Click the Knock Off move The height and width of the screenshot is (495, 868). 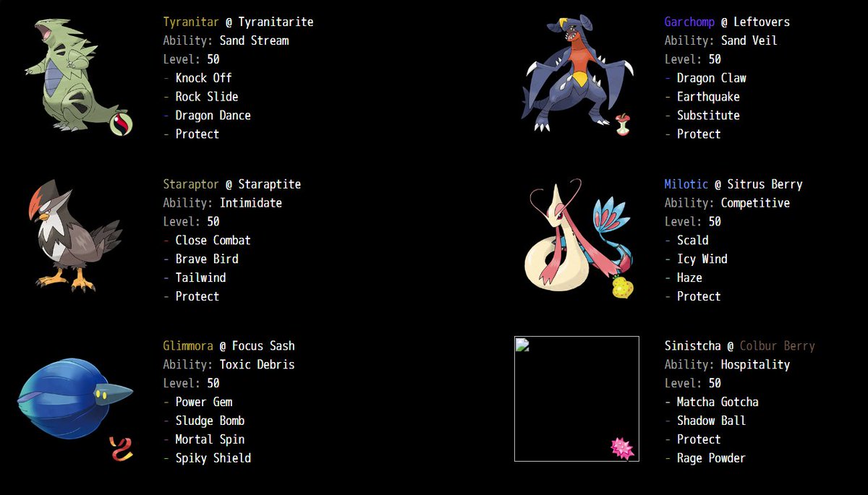[x=203, y=78]
